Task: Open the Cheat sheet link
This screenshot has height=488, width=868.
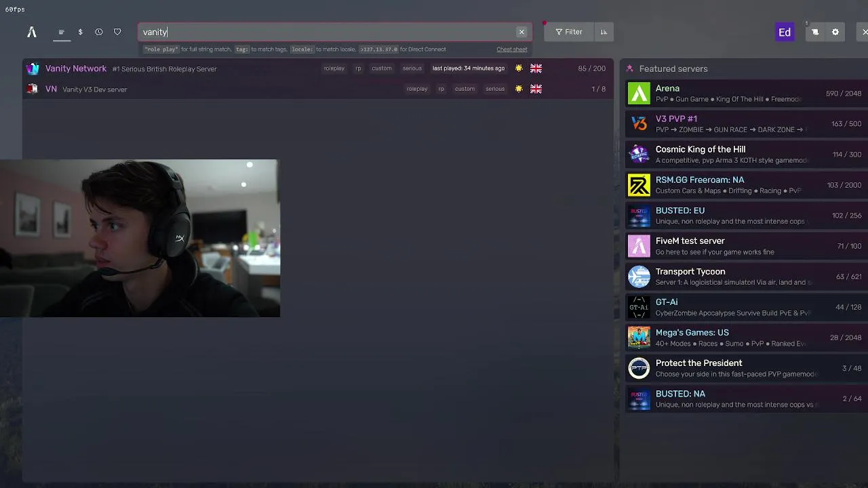Action: click(x=512, y=49)
